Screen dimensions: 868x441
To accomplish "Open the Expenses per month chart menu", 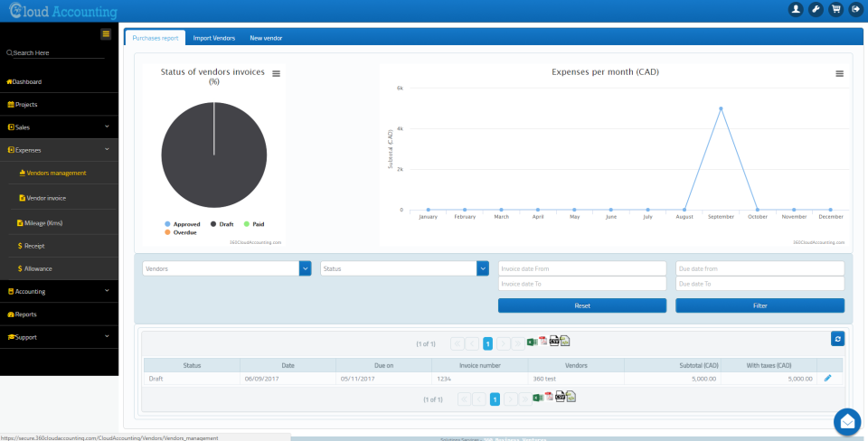I will tap(839, 73).
